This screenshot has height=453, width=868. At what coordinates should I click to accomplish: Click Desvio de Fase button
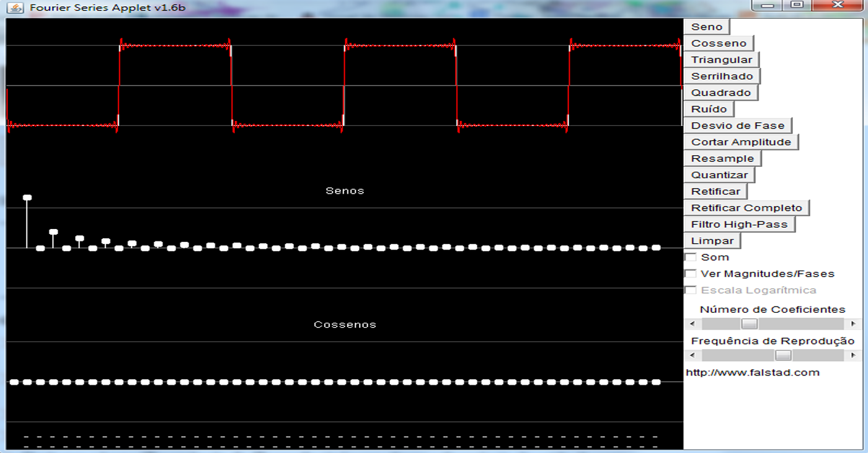pos(738,125)
